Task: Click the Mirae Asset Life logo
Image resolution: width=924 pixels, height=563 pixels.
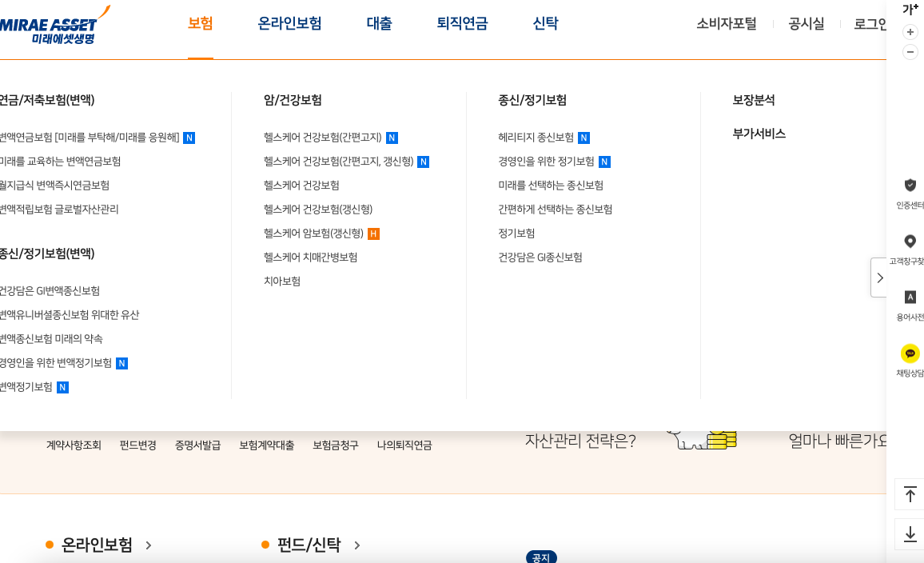Action: pos(54,26)
